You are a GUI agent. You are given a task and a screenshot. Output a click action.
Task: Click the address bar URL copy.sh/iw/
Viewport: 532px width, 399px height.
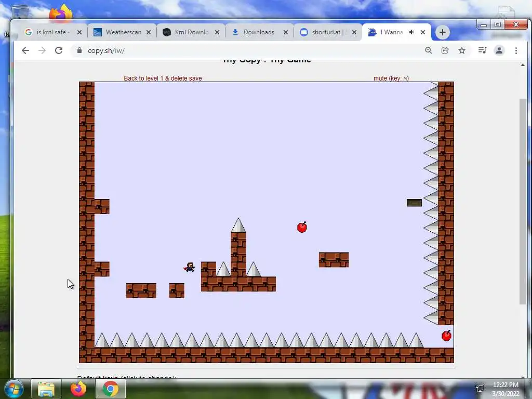pyautogui.click(x=106, y=50)
